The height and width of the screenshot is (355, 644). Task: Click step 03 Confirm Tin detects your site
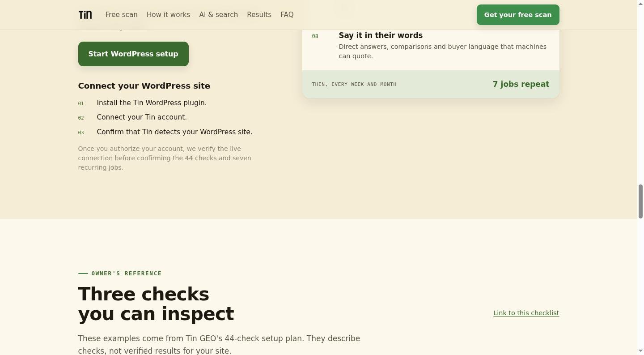click(x=165, y=132)
